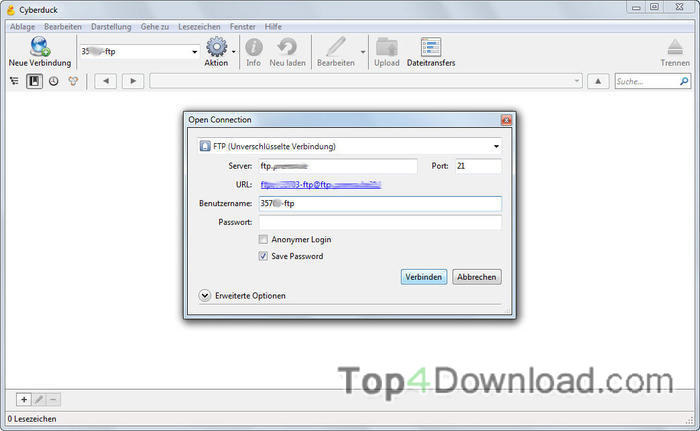Click the FTP protocol icon in dialog
Viewport: 700px width, 431px height.
tap(205, 146)
